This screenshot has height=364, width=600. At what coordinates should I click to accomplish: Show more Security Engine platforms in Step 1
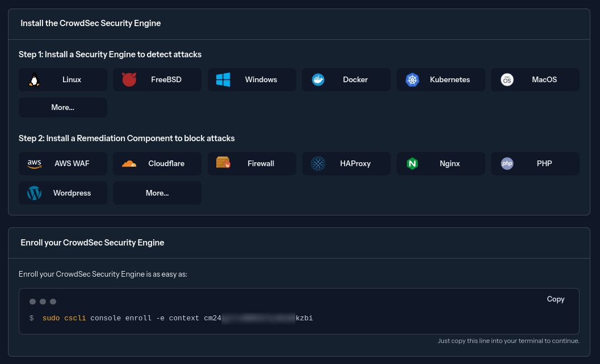point(63,107)
